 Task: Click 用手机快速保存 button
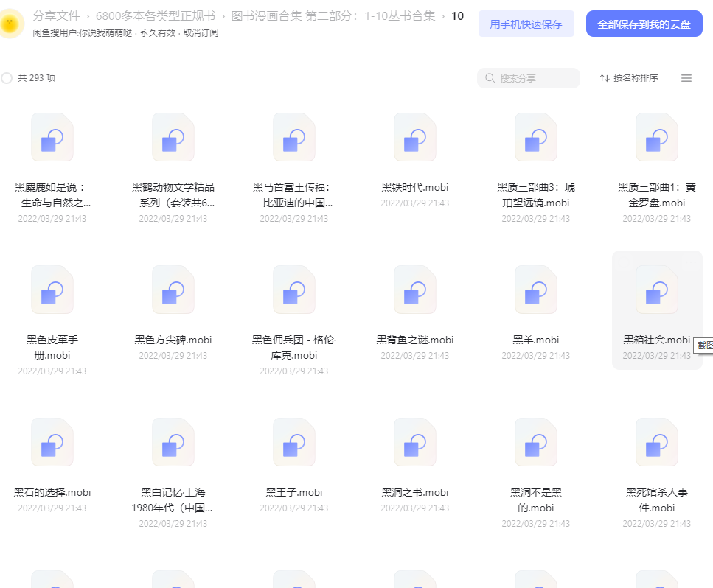pyautogui.click(x=526, y=24)
